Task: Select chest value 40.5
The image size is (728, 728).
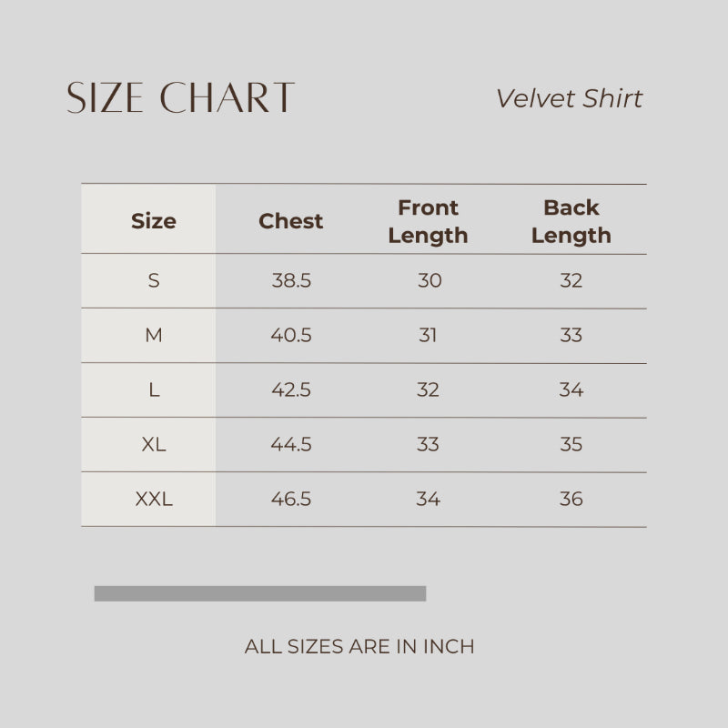Action: 291,336
